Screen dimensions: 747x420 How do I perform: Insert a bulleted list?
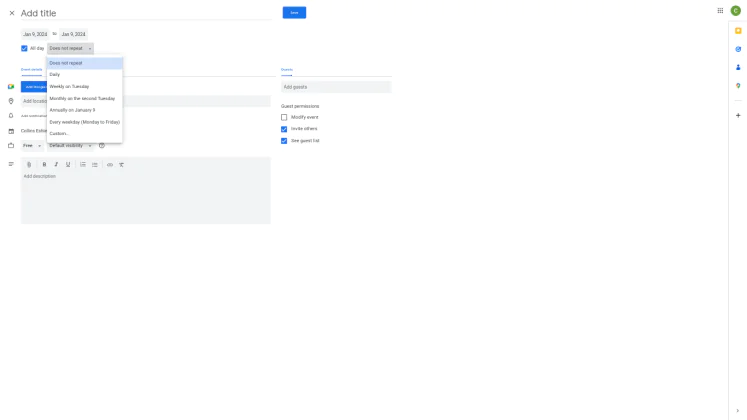95,165
